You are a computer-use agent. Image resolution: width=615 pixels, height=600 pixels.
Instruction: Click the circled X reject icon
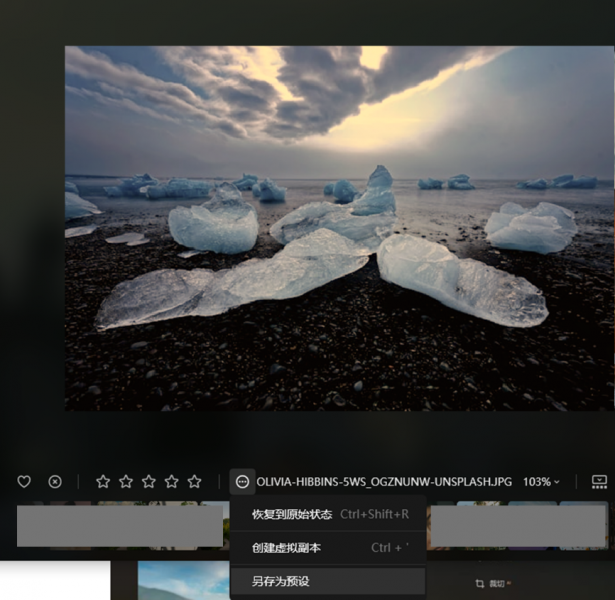click(55, 482)
